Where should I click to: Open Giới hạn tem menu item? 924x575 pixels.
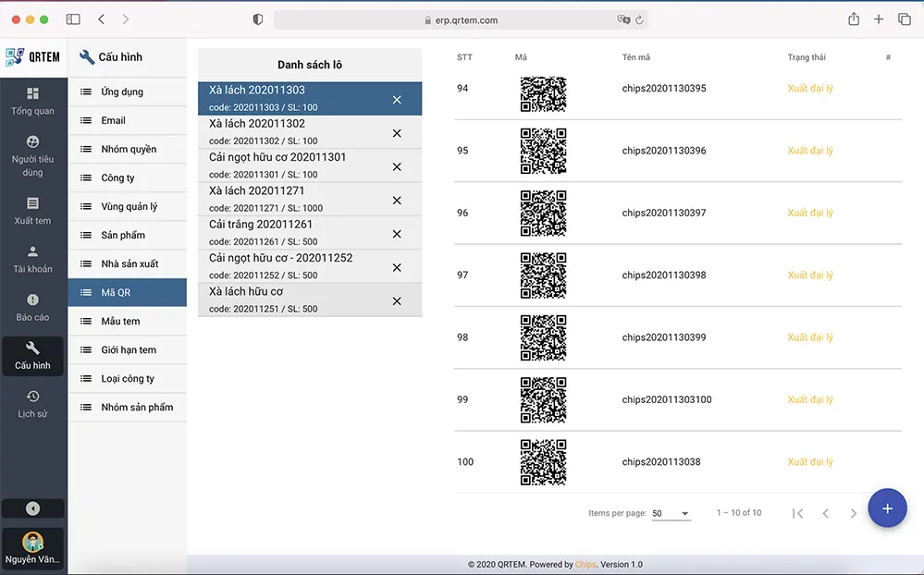click(x=128, y=350)
